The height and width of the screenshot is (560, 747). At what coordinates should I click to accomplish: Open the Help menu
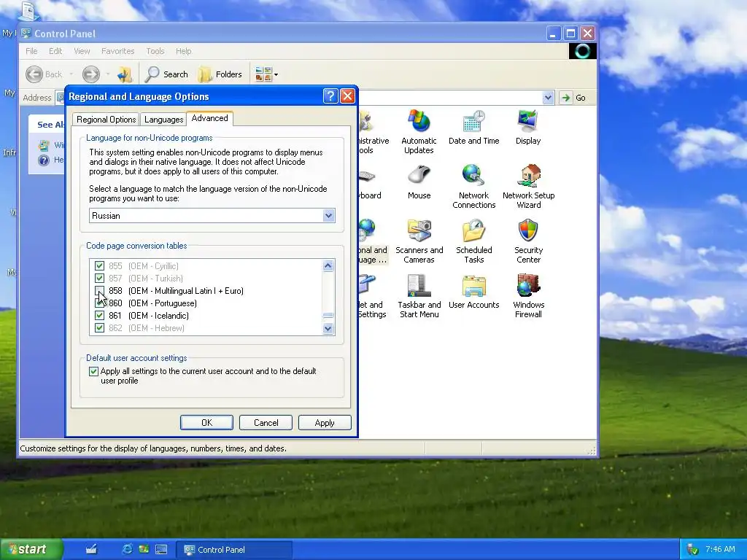[x=183, y=51]
